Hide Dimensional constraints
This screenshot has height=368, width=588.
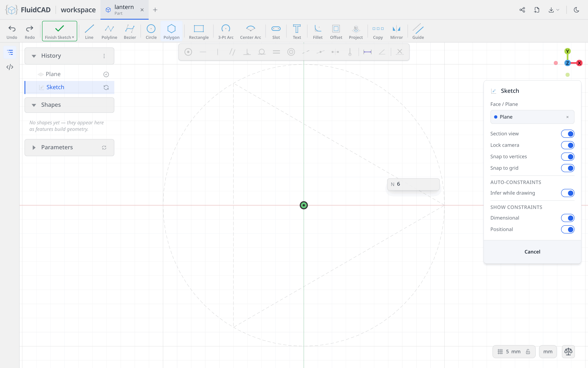point(568,218)
